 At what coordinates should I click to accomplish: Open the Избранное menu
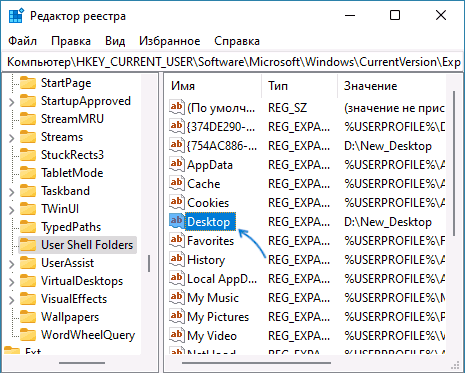170,41
